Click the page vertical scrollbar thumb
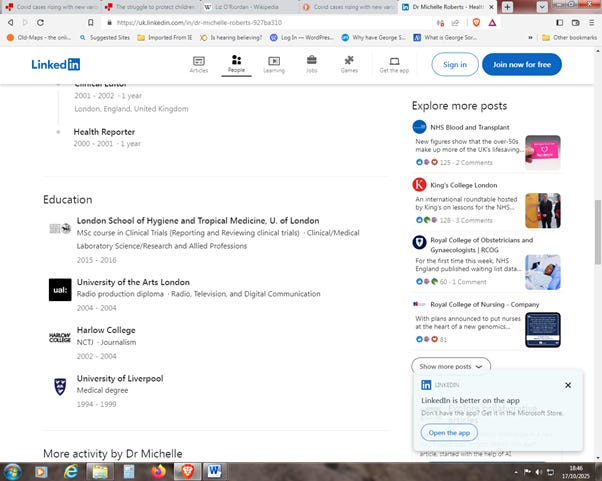This screenshot has height=481, width=602. pyautogui.click(x=598, y=232)
